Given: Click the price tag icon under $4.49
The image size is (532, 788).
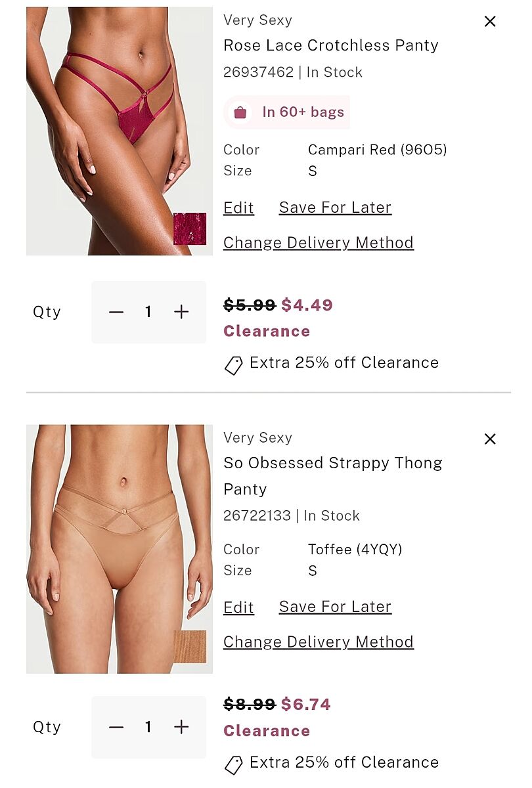Looking at the screenshot, I should click(x=234, y=365).
